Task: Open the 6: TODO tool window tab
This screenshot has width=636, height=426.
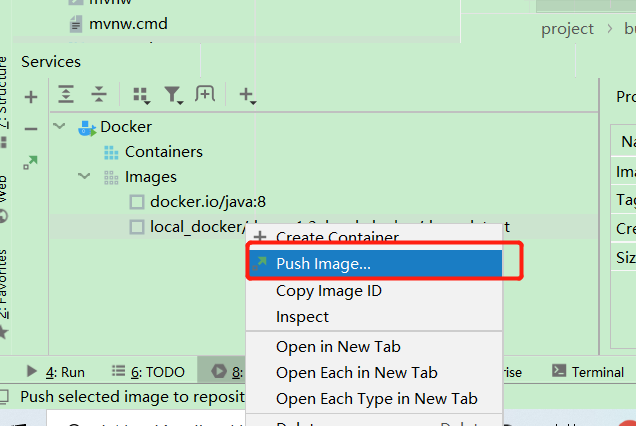Action: coord(148,372)
